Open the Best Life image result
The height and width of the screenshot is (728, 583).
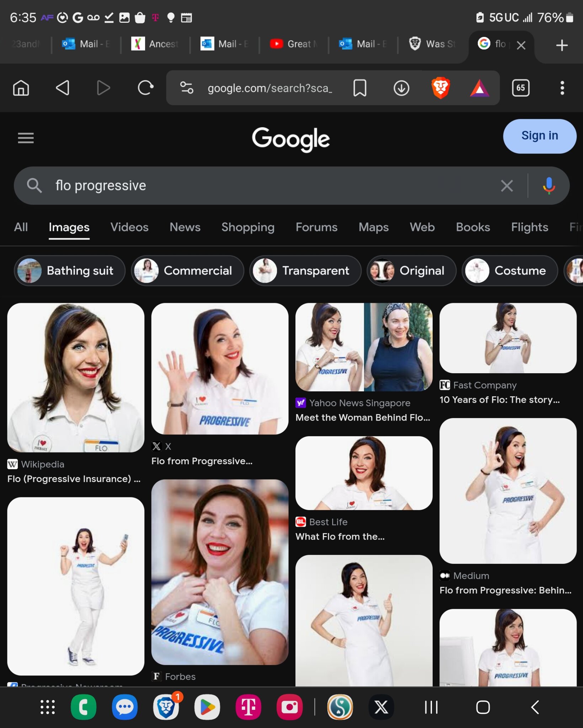click(364, 473)
